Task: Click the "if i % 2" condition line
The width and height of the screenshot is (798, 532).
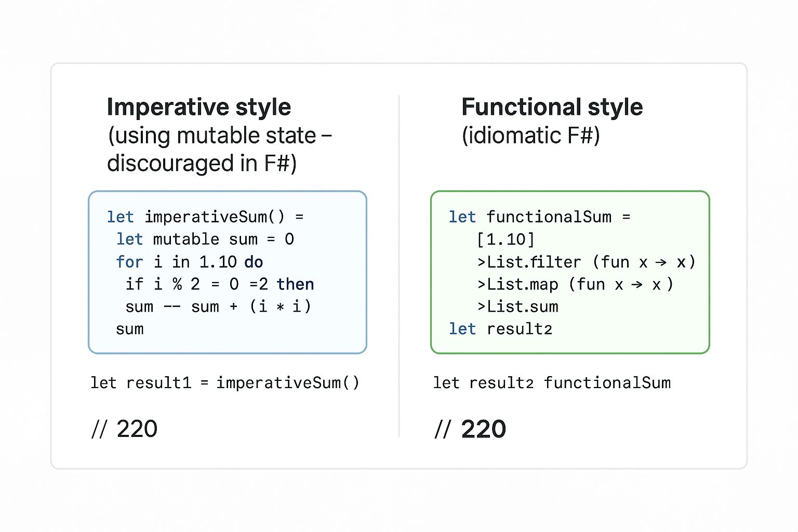Action: click(x=219, y=284)
